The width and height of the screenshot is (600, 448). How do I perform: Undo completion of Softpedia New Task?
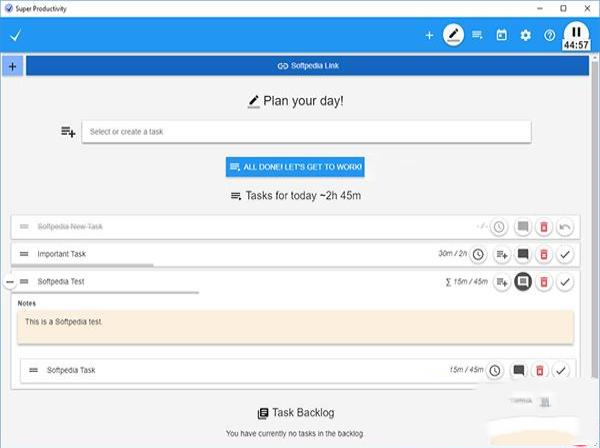point(565,227)
